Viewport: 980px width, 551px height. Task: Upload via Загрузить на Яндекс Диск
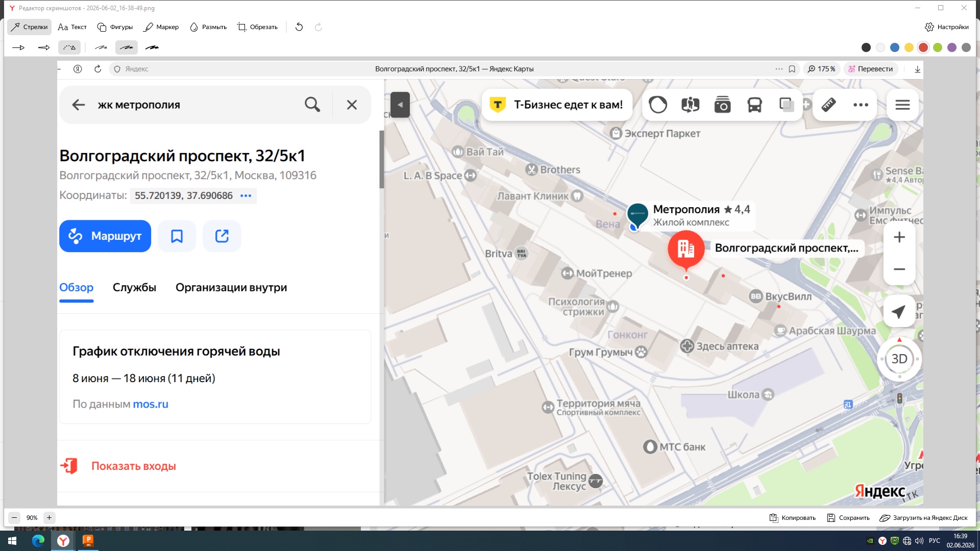click(923, 518)
